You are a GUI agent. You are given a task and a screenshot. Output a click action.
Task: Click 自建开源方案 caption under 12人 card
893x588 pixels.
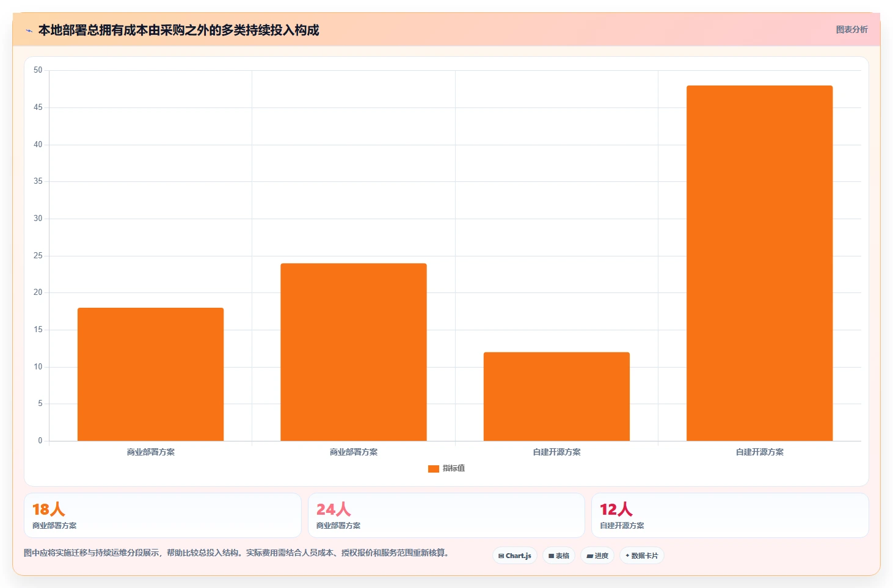coord(622,526)
